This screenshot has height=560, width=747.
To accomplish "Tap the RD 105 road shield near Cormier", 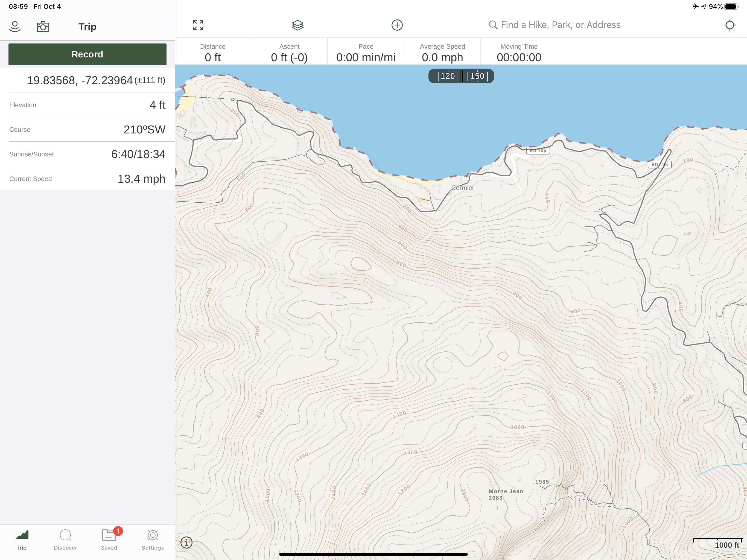I will point(538,151).
